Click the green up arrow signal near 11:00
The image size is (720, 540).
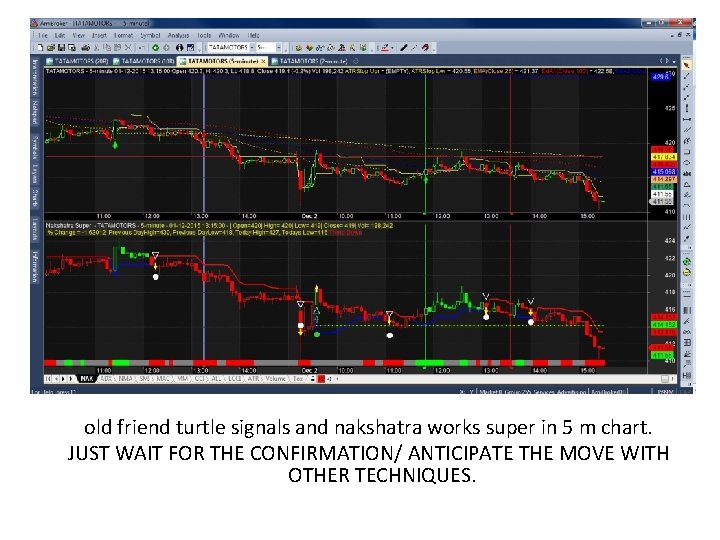pos(115,145)
